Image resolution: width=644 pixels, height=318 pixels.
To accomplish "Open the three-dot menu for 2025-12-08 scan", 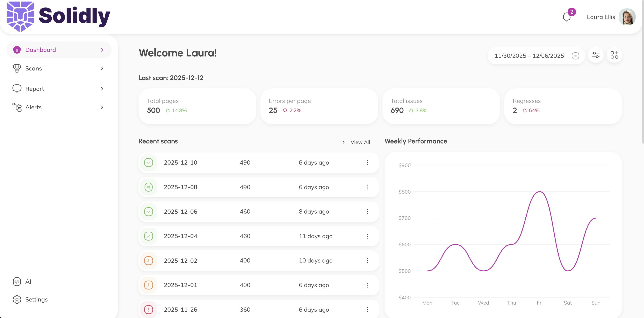I will pos(367,187).
